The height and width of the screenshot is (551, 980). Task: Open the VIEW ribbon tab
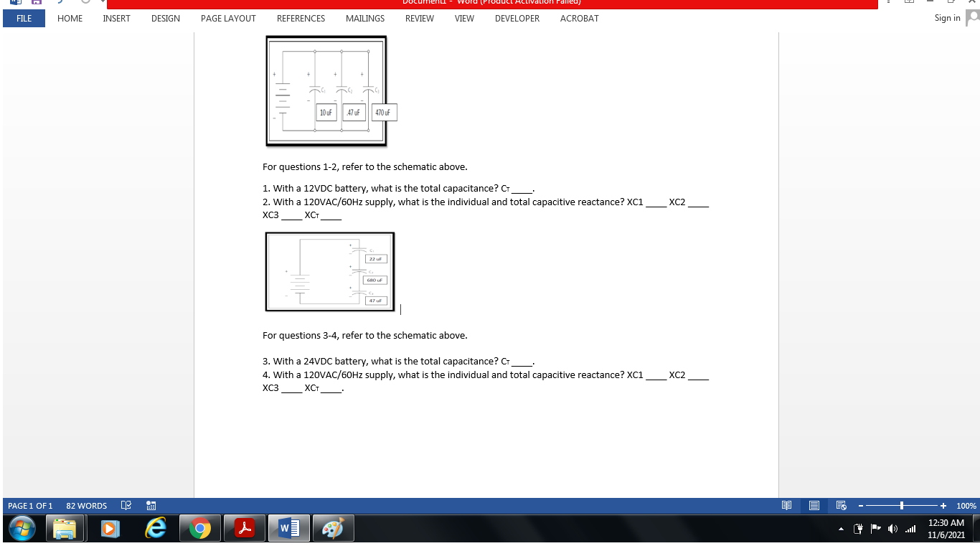pyautogui.click(x=464, y=19)
